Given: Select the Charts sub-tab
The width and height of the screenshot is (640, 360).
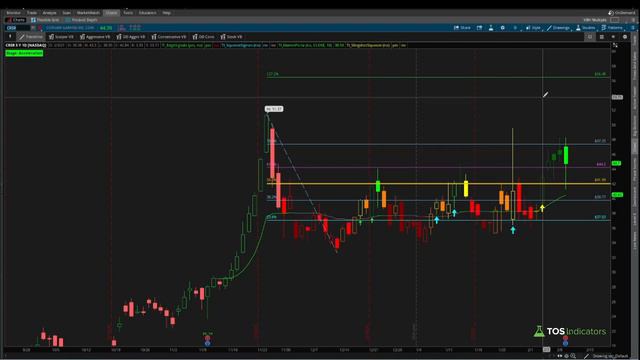Looking at the screenshot, I should pyautogui.click(x=16, y=20).
